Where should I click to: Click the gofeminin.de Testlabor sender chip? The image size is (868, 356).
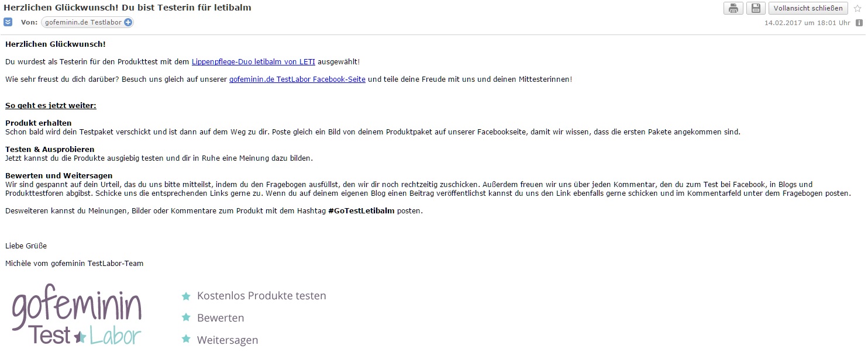(87, 22)
